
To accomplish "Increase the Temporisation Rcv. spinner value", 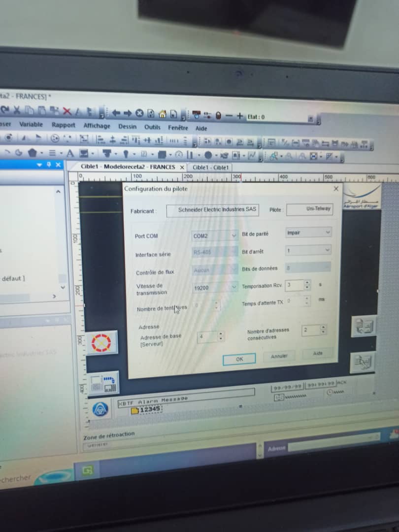I will point(307,283).
